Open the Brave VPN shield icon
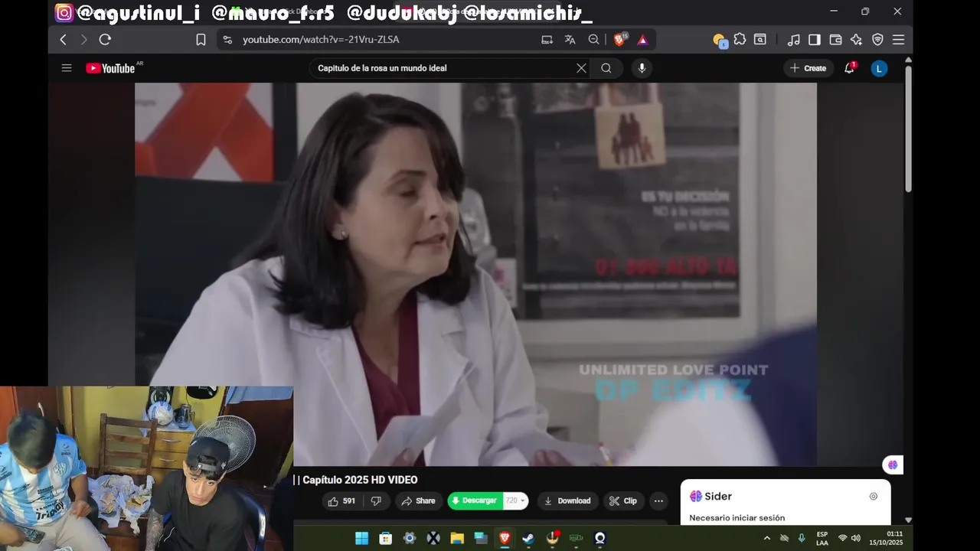The image size is (980, 551). (x=877, y=40)
